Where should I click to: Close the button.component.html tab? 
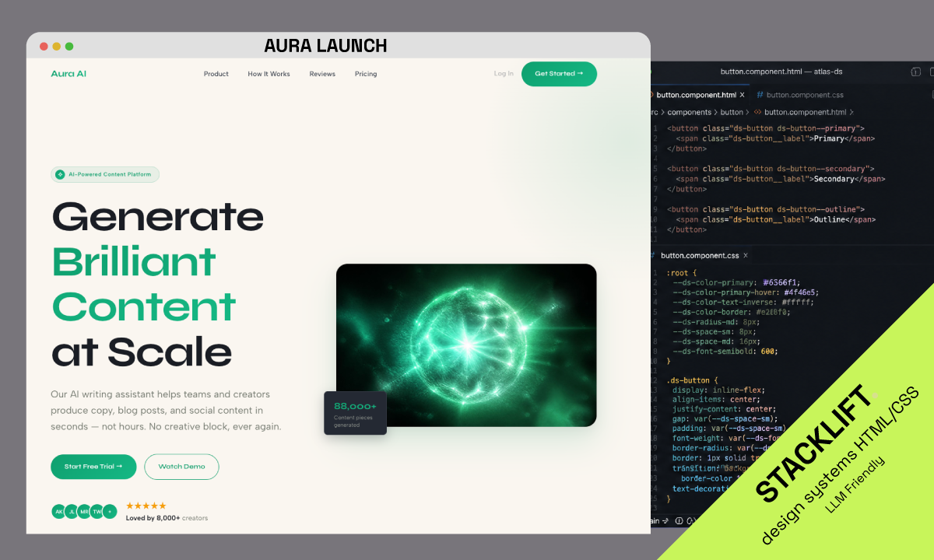pos(742,95)
